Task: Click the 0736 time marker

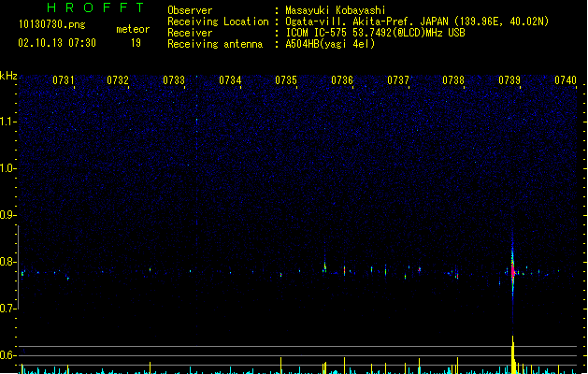Action: tap(342, 80)
